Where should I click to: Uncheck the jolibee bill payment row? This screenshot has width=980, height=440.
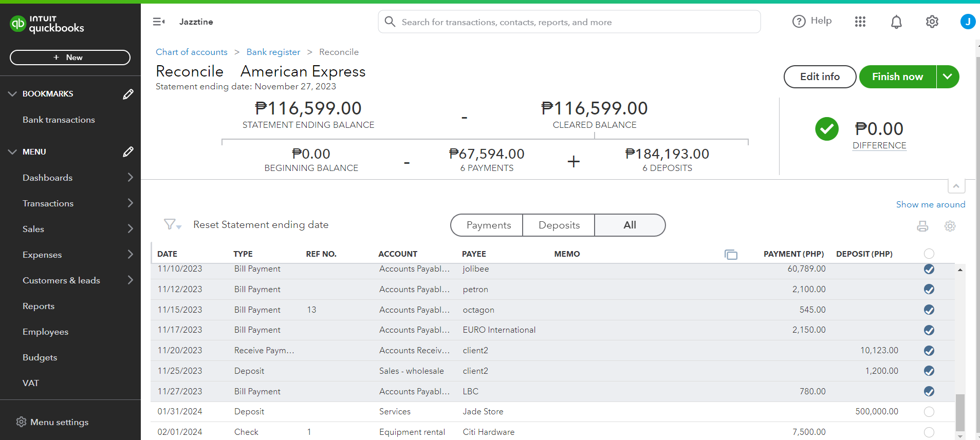(929, 269)
